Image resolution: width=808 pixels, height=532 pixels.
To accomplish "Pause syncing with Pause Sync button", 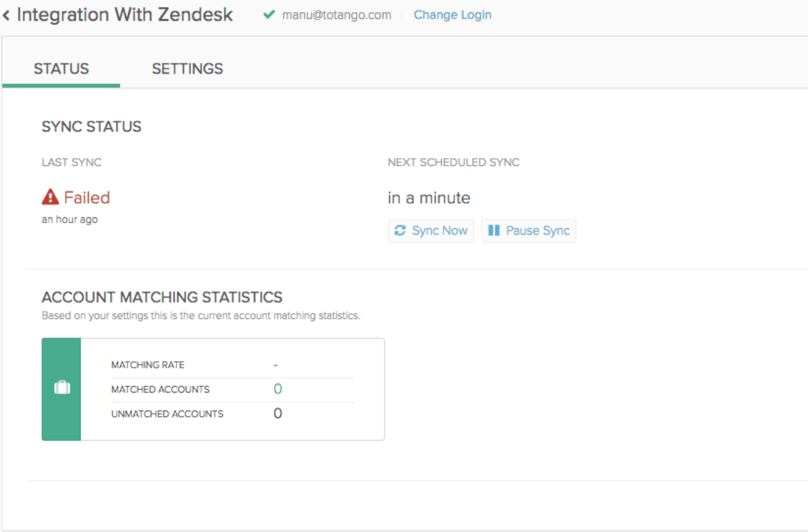I will [x=528, y=230].
